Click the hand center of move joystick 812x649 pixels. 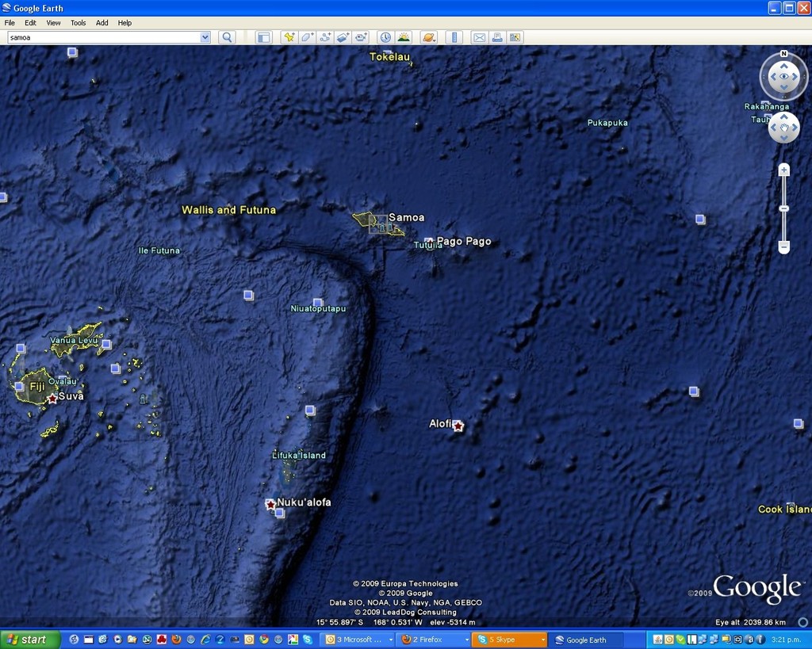(784, 128)
